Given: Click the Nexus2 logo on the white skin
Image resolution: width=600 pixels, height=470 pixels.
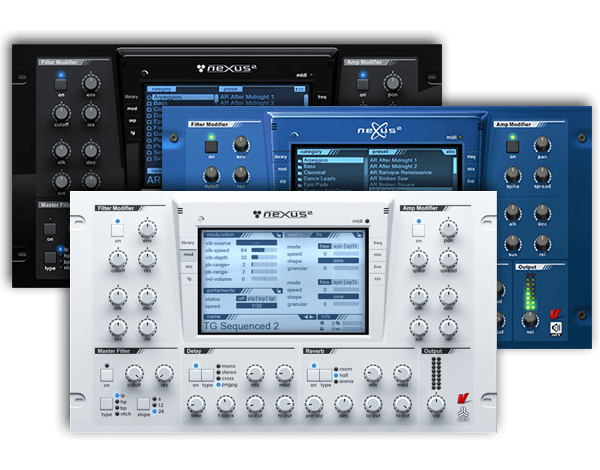Looking at the screenshot, I should click(283, 214).
